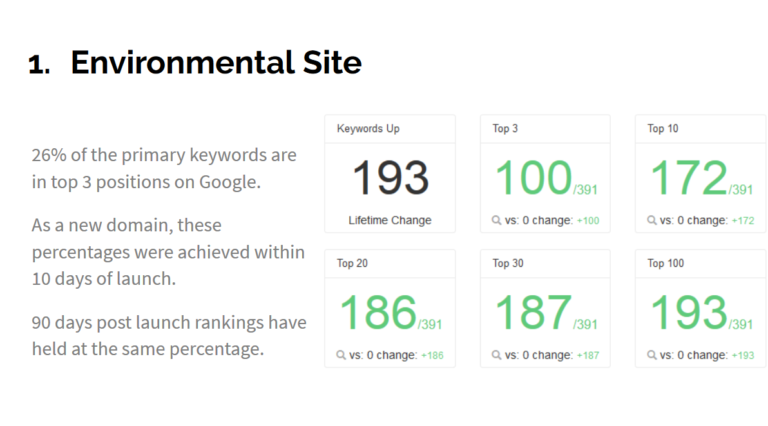
Task: Click the magnifier icon in Top 20 card
Action: click(x=342, y=355)
